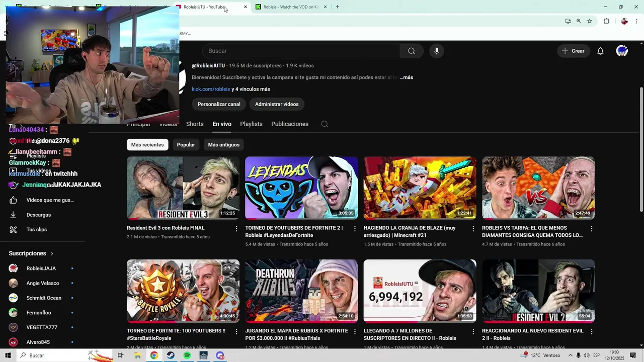Click the Chrome install app icon

pos(568,21)
